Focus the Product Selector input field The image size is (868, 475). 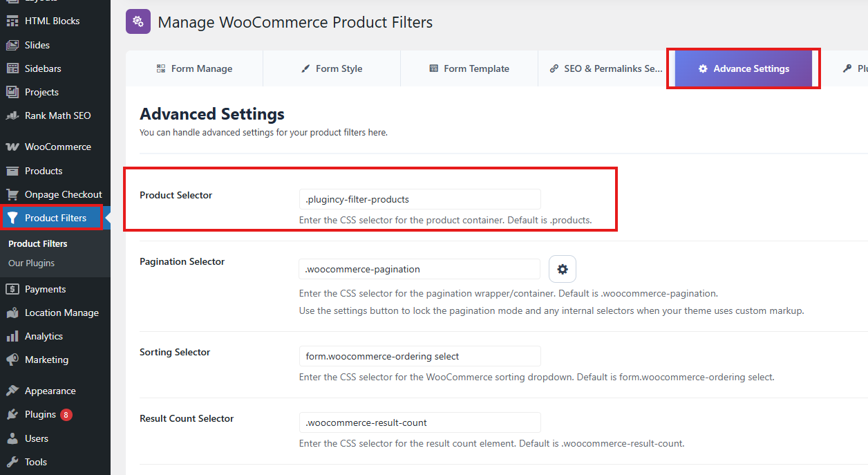(x=420, y=199)
